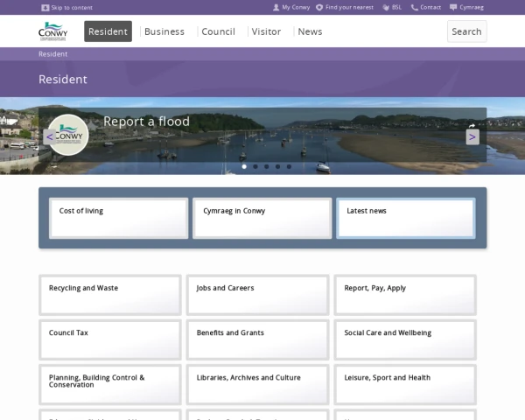Open Recycling and Waste tile
Viewport: 525px width, 420px height.
pos(109,295)
